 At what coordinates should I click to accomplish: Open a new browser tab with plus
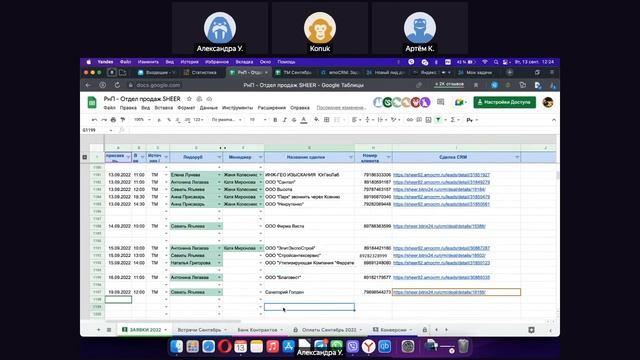(x=509, y=73)
